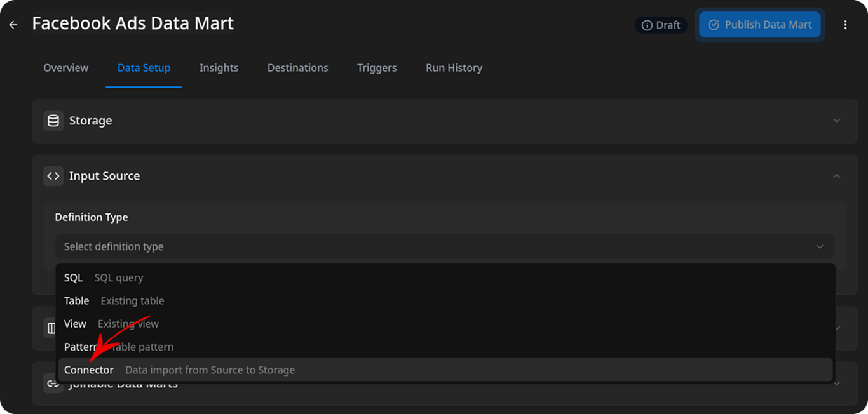The height and width of the screenshot is (414, 868).
Task: Click the info icon in Draft badge
Action: [647, 25]
